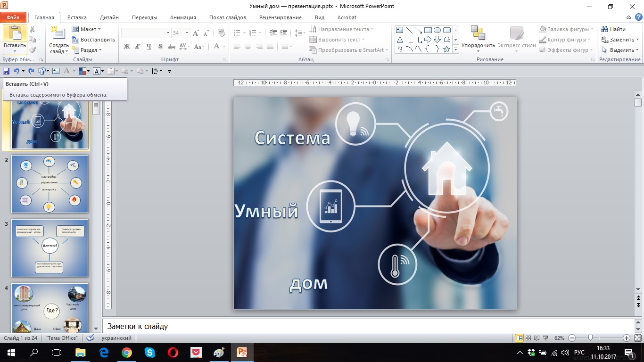Click the Найти binoculars button
Image resolution: width=644 pixels, height=362 pixels.
(613, 29)
